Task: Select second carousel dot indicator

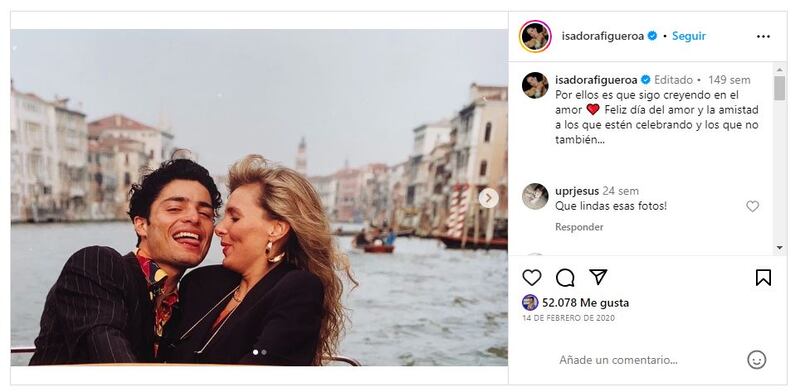Action: (x=264, y=352)
